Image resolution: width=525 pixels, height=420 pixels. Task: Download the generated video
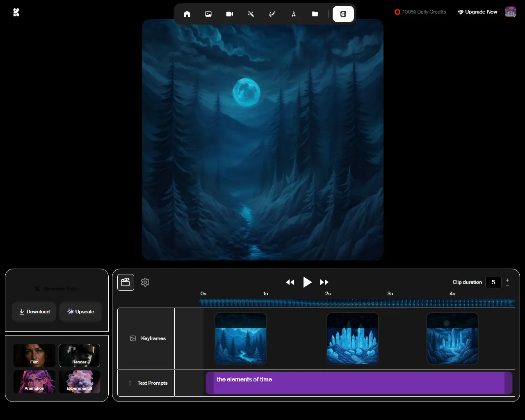click(x=34, y=312)
